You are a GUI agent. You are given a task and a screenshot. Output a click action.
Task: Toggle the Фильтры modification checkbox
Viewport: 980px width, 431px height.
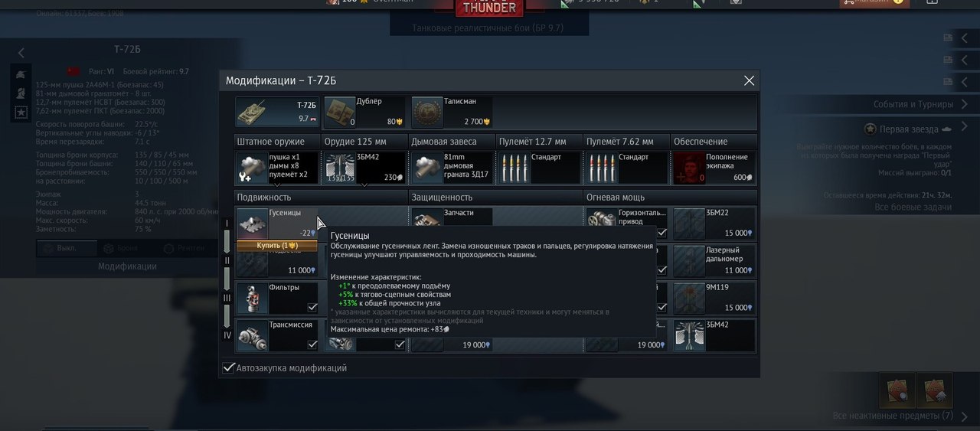coord(312,307)
